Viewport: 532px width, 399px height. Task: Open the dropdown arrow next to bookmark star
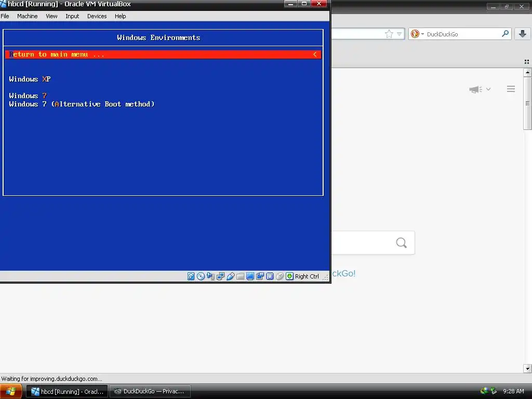pos(400,34)
